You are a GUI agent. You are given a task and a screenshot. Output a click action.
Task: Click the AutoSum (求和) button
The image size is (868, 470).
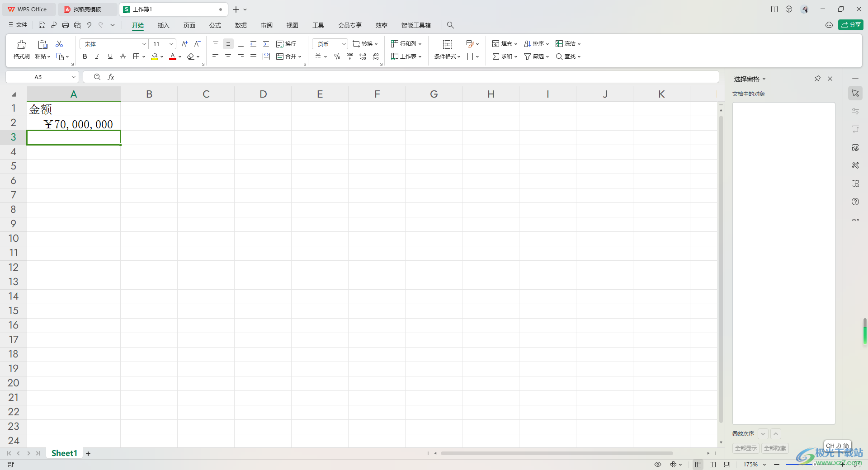pyautogui.click(x=505, y=56)
